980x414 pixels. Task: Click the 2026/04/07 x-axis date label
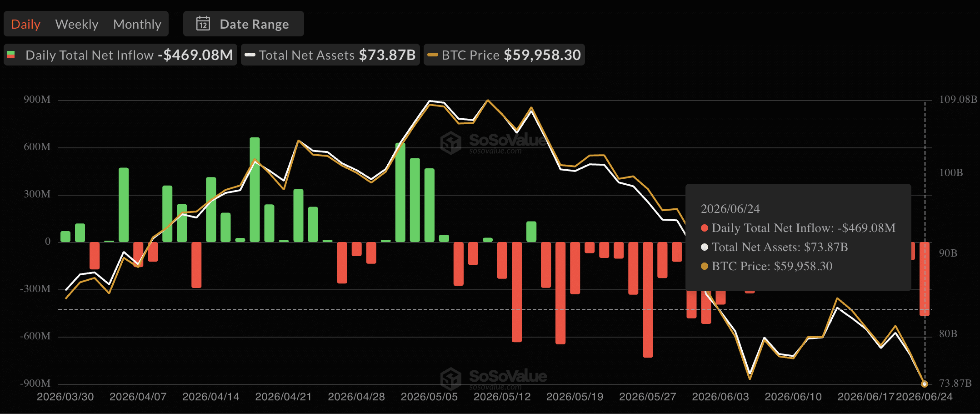[x=138, y=397]
